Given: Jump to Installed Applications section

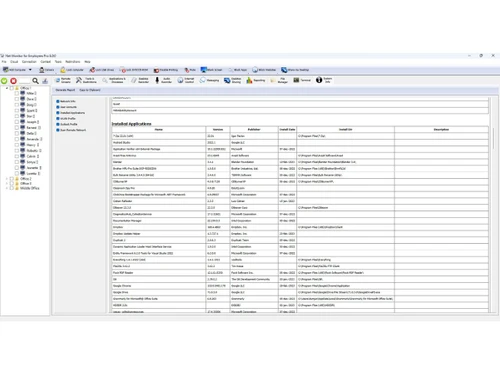Looking at the screenshot, I should tap(71, 113).
